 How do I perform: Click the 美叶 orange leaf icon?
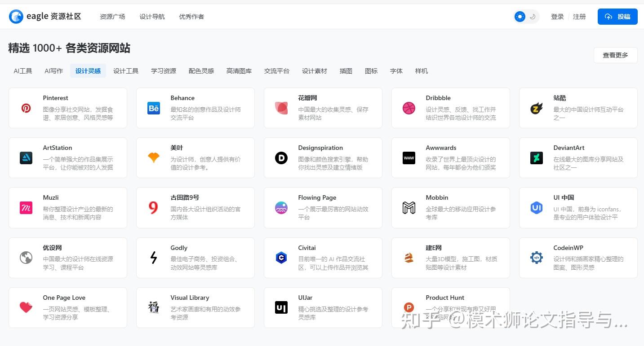pos(154,158)
